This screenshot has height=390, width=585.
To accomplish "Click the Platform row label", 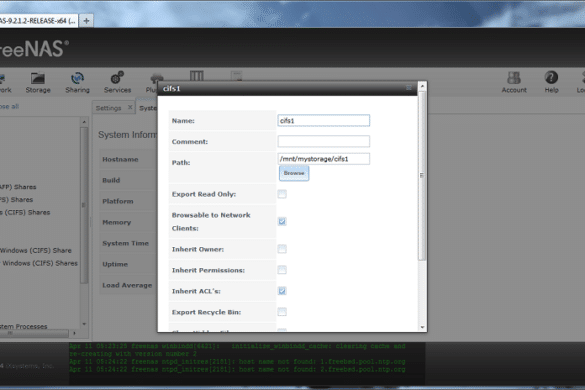I will pos(118,201).
